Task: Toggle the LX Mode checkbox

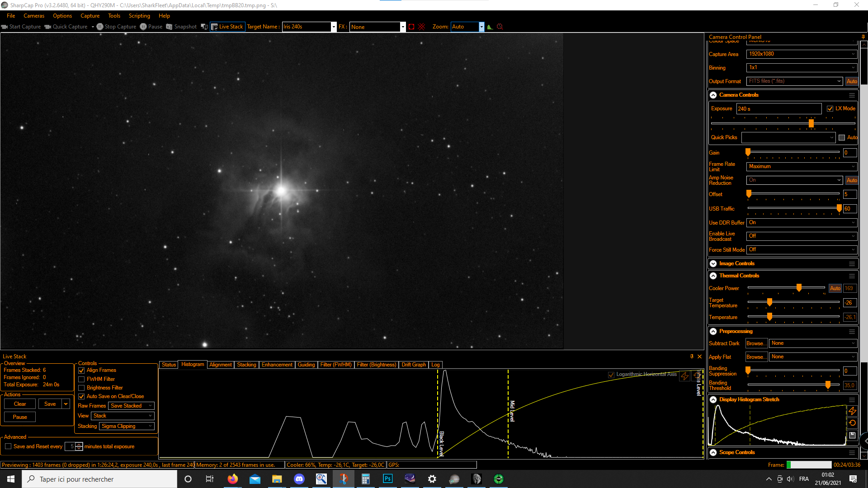Action: (830, 109)
